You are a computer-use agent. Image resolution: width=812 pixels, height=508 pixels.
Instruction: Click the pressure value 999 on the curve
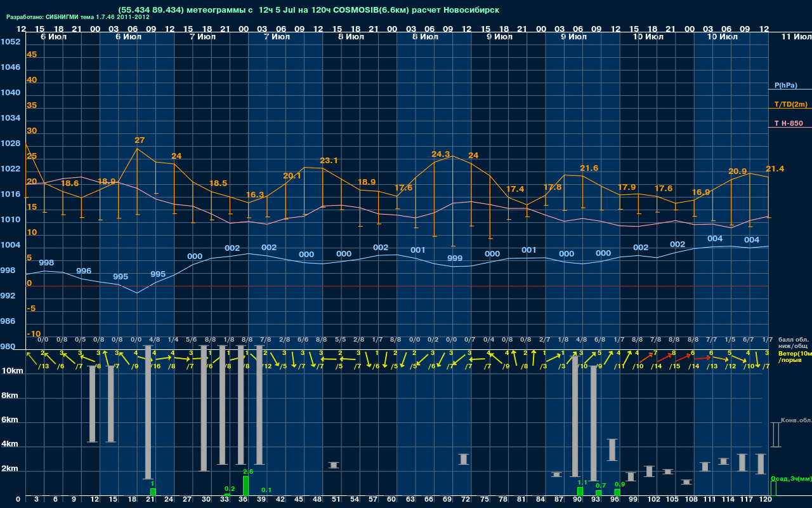pyautogui.click(x=455, y=258)
